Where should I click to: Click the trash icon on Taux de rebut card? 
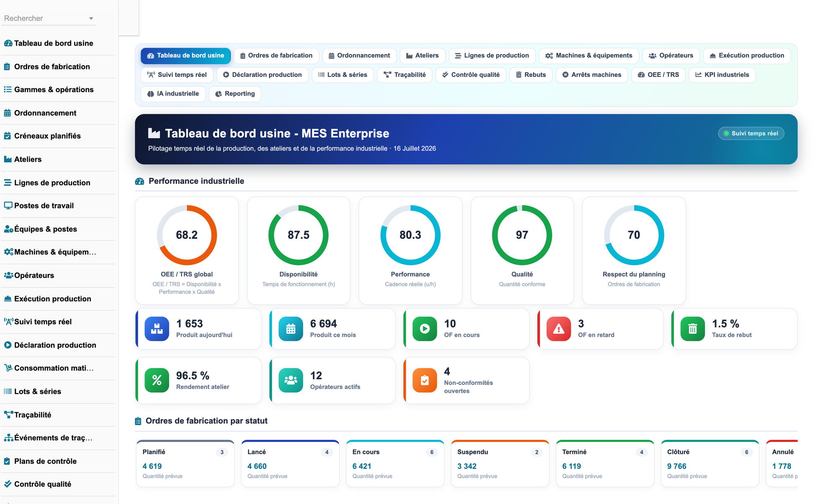pyautogui.click(x=693, y=329)
